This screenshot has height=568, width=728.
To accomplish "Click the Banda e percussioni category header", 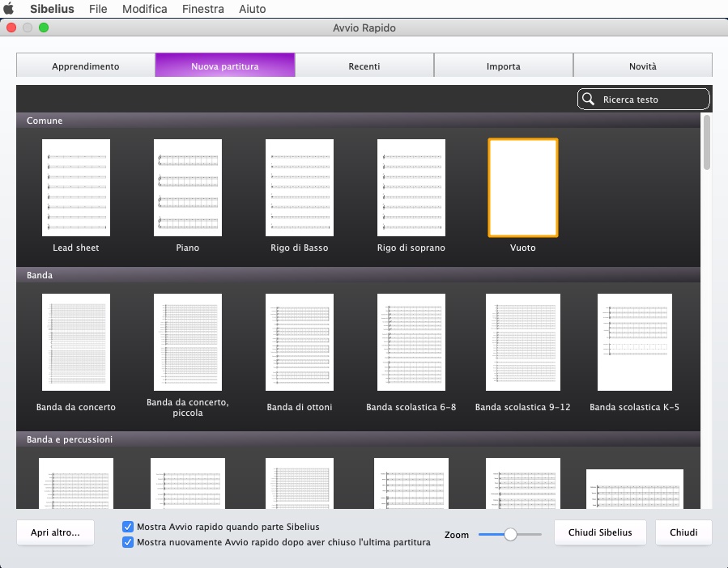I will pyautogui.click(x=358, y=439).
